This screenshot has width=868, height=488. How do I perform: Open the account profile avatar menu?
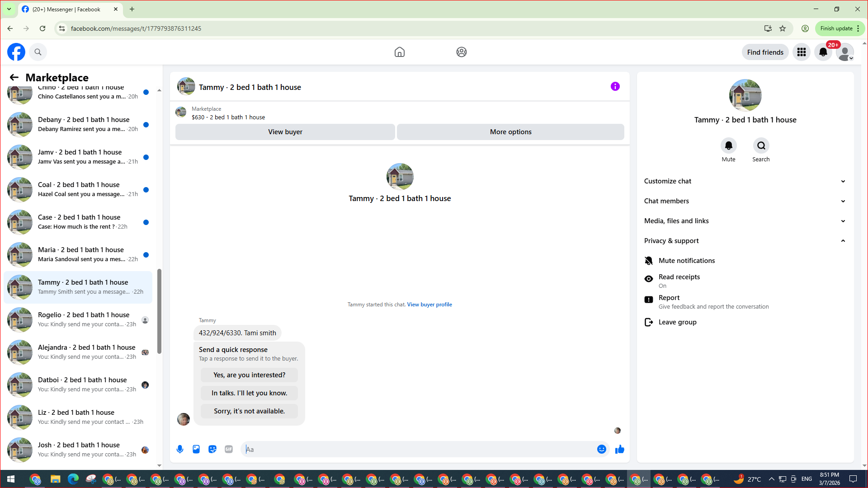[845, 52]
